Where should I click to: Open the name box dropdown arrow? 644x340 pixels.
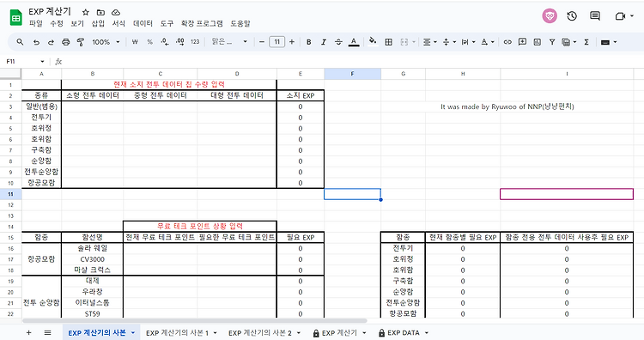pyautogui.click(x=42, y=62)
